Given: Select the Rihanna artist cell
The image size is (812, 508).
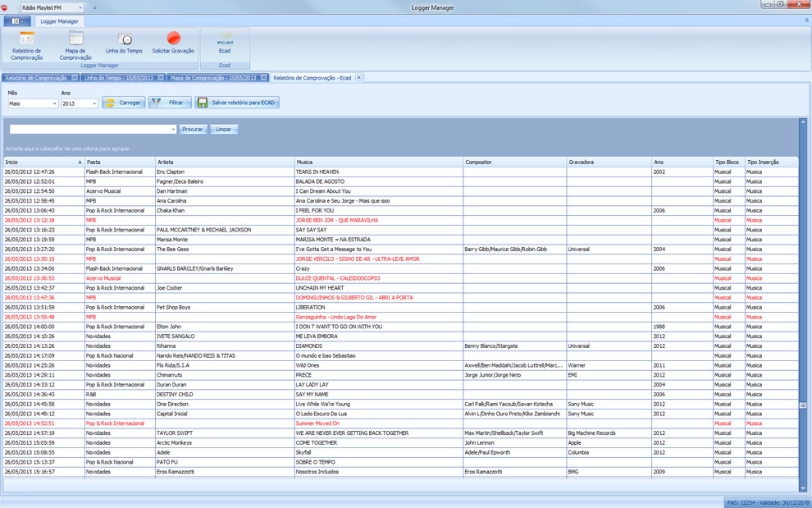Looking at the screenshot, I should (x=225, y=346).
